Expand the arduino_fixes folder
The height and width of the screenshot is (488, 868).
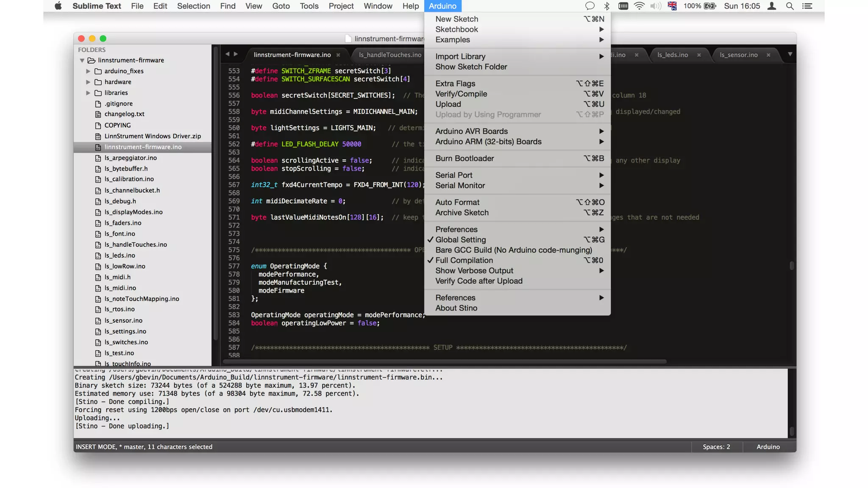[88, 71]
